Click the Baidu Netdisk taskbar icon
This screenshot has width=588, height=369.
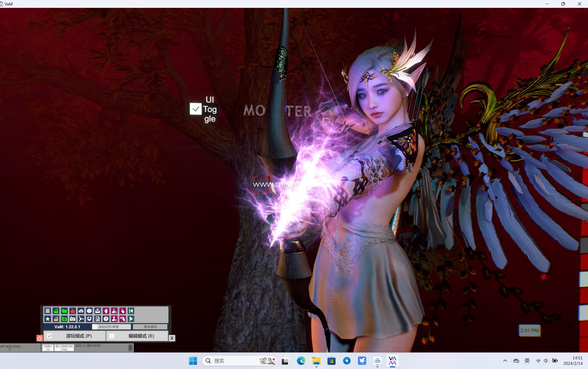click(377, 361)
